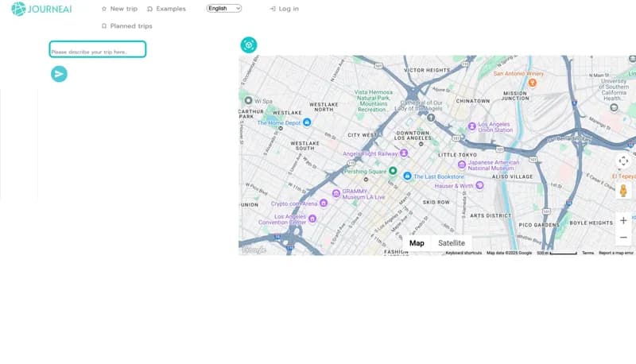Click the Westlake North label
Screen dimensions: 636x364
[324, 107]
